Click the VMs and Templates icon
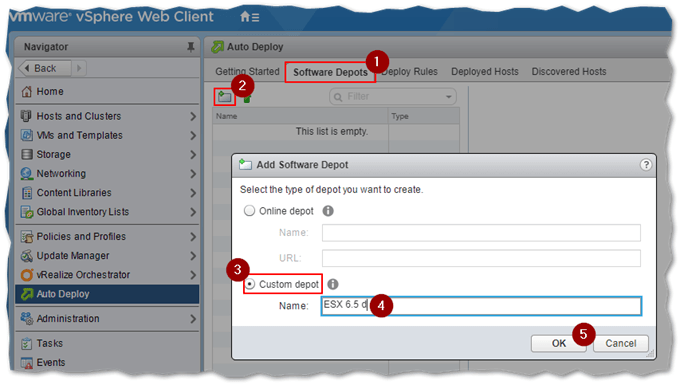The width and height of the screenshot is (680, 385). pos(26,135)
